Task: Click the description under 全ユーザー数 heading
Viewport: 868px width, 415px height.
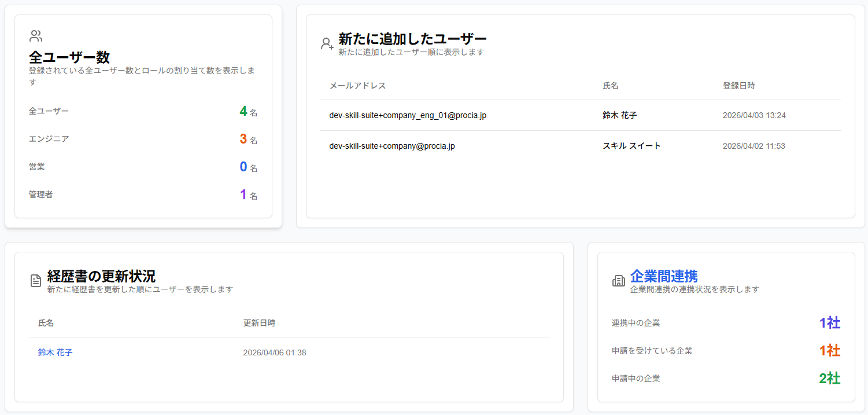Action: [x=142, y=76]
